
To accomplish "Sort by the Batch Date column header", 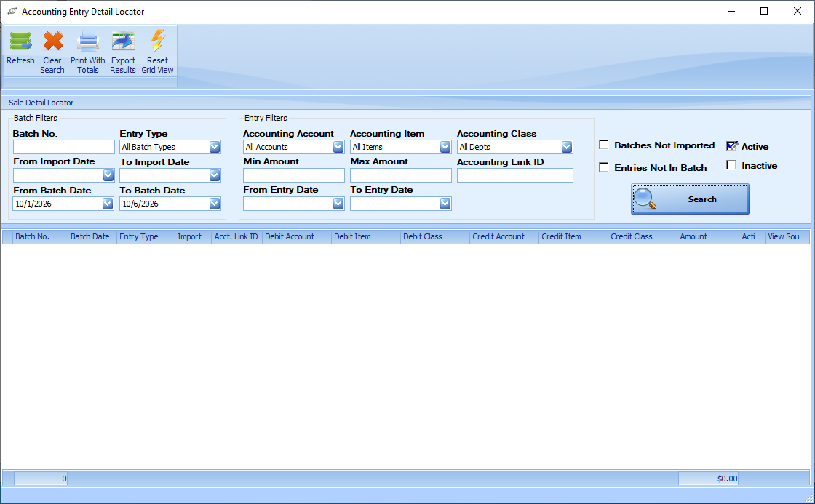I will [x=92, y=236].
